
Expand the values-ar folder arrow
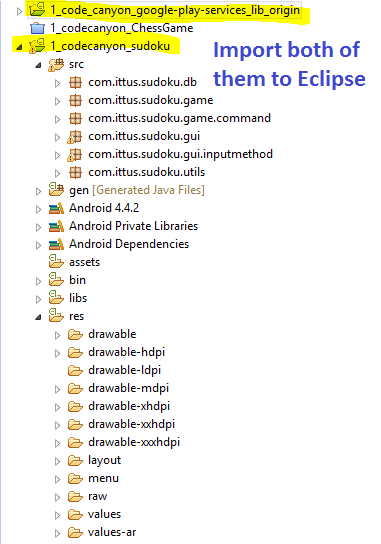58,533
